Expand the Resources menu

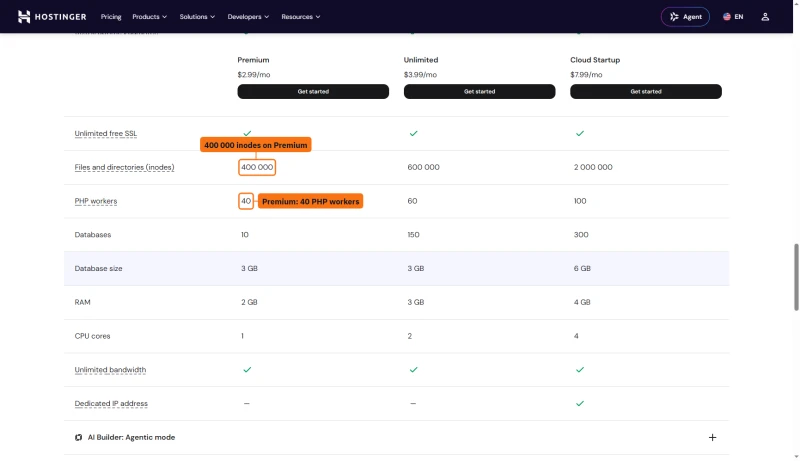click(x=301, y=17)
